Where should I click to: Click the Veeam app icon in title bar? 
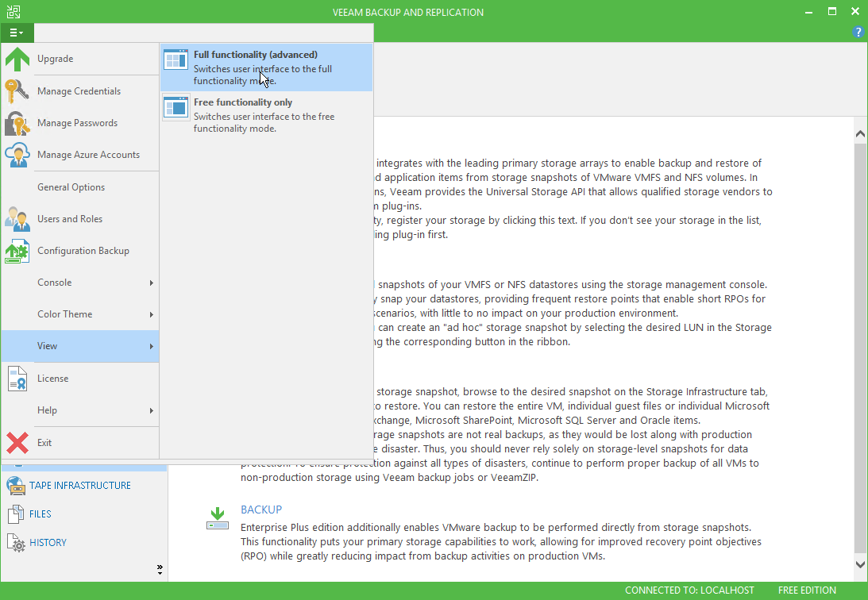pos(13,12)
